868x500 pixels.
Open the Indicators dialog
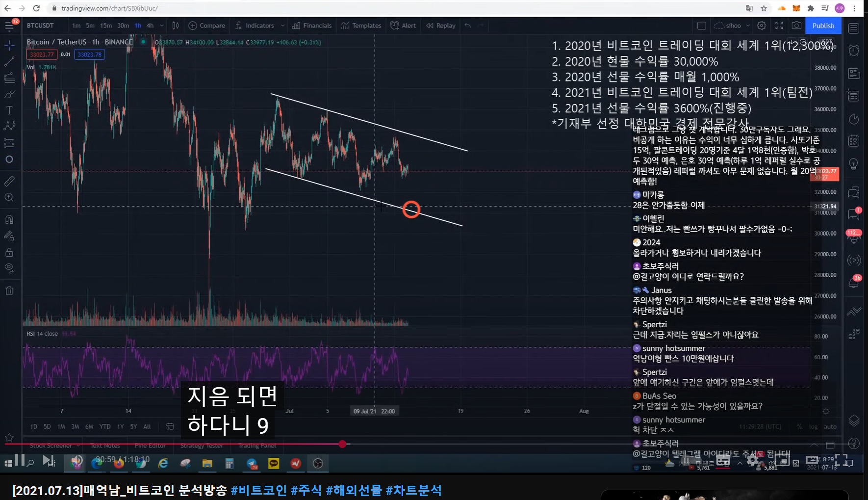click(255, 26)
